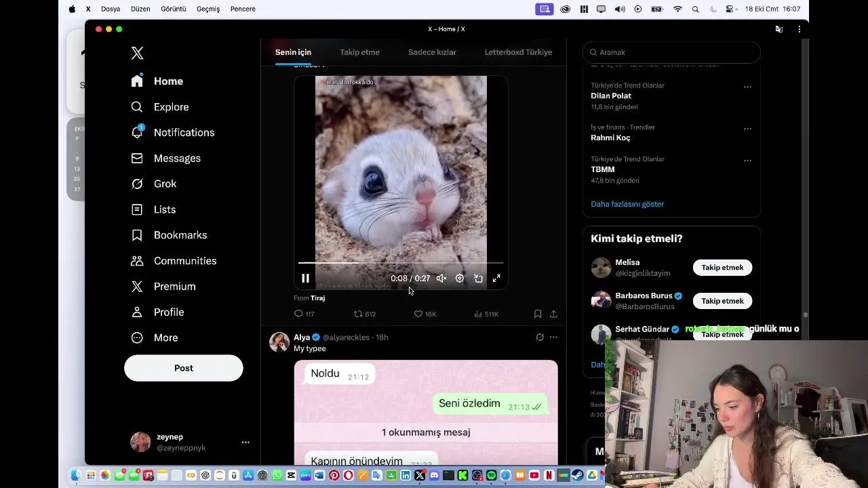Reply to video tweet with 117 replies
This screenshot has height=488, width=868.
click(304, 314)
